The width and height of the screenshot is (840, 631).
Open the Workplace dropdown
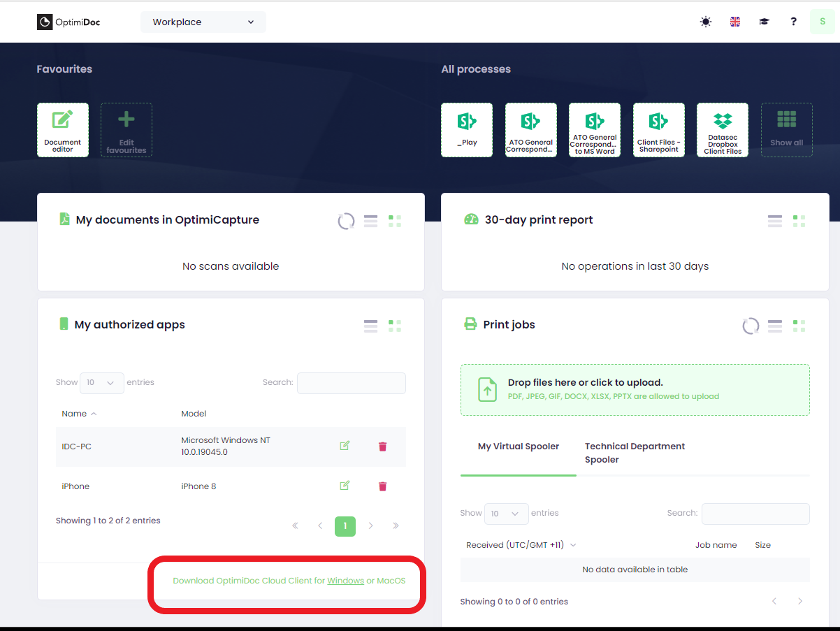click(x=203, y=22)
